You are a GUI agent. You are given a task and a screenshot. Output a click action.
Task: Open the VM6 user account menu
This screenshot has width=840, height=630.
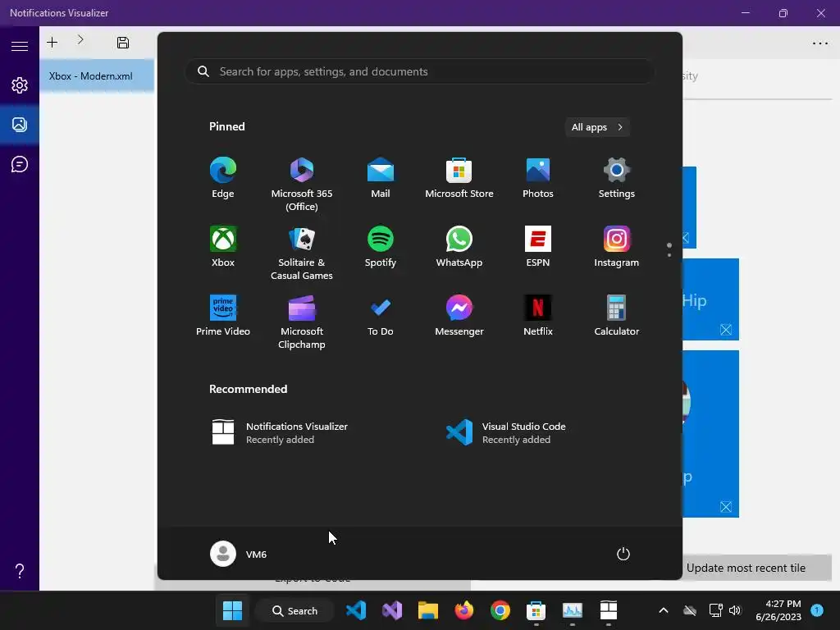tap(239, 554)
